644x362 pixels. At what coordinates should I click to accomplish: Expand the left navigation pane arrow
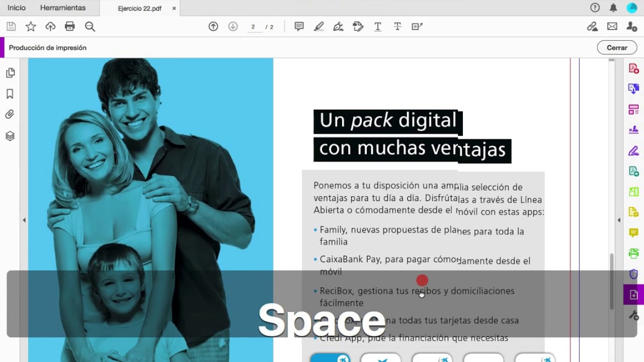[24, 220]
